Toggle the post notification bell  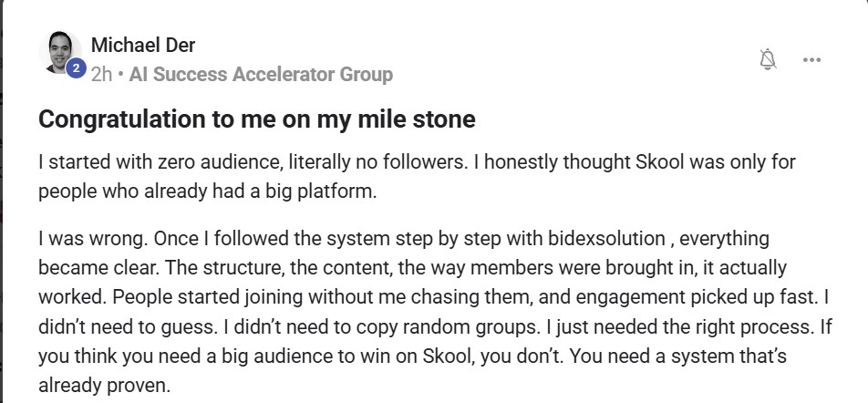coord(768,59)
